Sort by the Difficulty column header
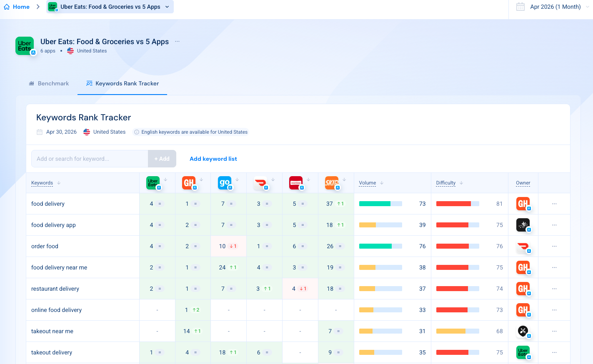The image size is (593, 364). 446,183
